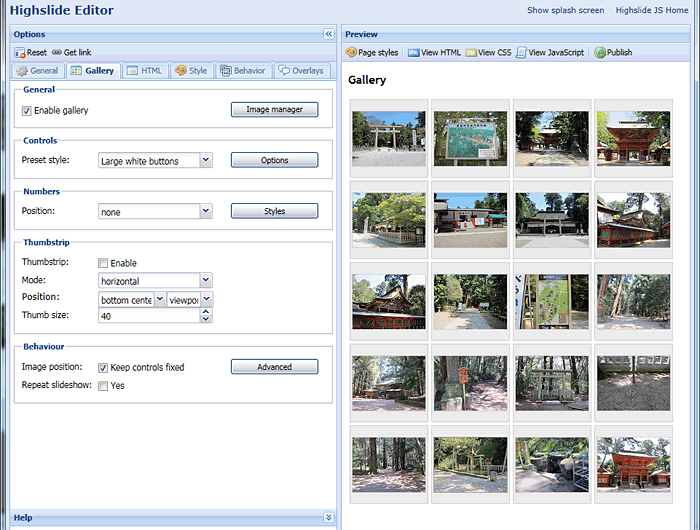Switch to the Behavior tab
Screen dimensions: 700x530
point(243,71)
